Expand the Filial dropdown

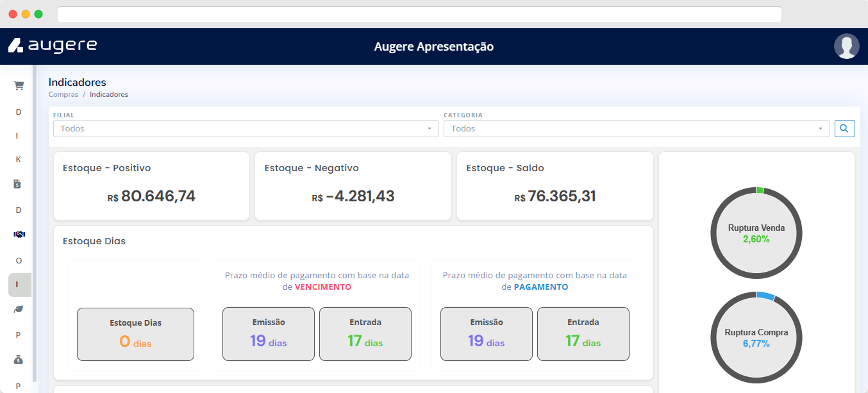point(246,129)
